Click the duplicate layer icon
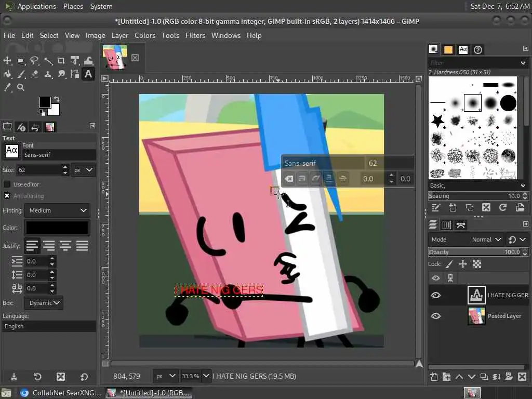Screen dimensions: 532x399 (x=484, y=377)
